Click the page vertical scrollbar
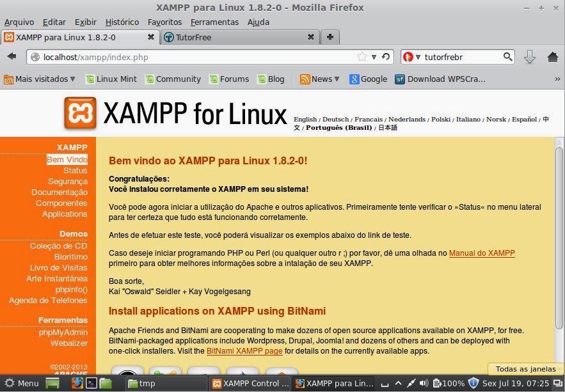The image size is (565, 392). tap(559, 238)
